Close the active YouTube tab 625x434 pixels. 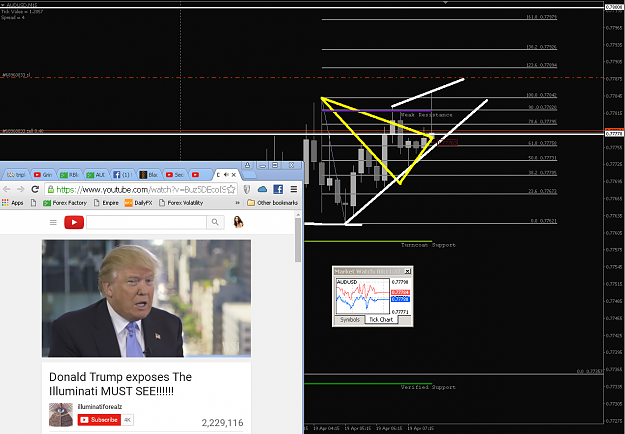coord(234,175)
